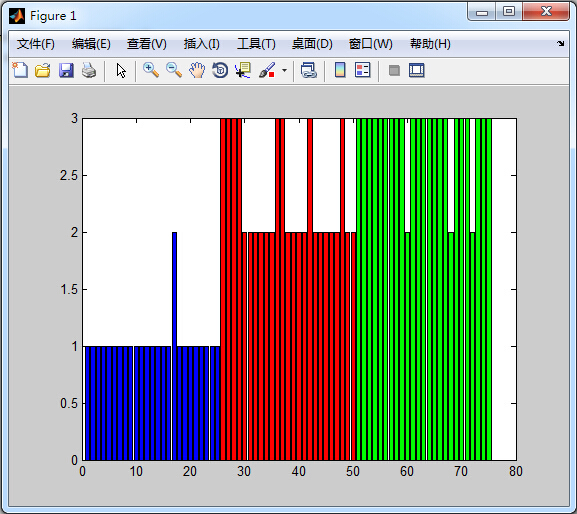Click the Link Plot toolbar button

pos(308,70)
